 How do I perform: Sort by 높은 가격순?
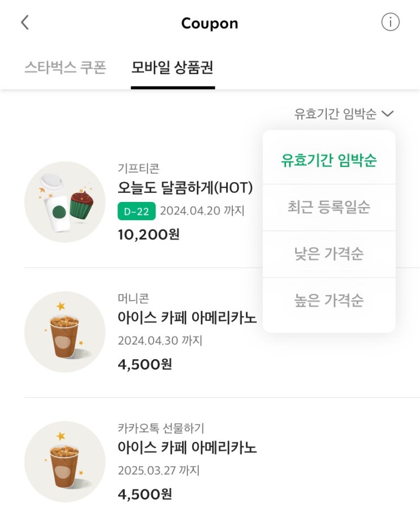(329, 300)
